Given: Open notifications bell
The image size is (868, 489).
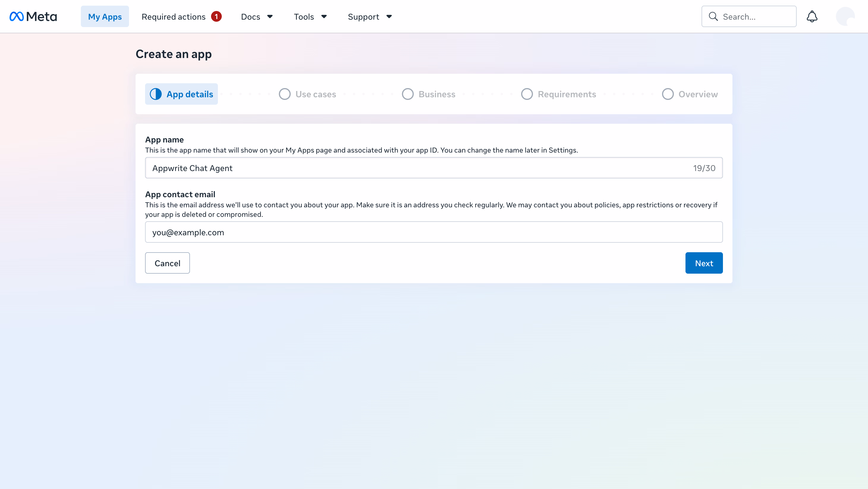Looking at the screenshot, I should [812, 17].
